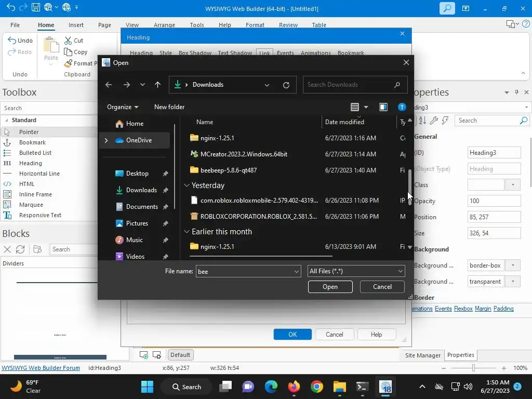Click the save disk icon in the title bar
The width and height of the screenshot is (532, 399).
[x=36, y=7]
